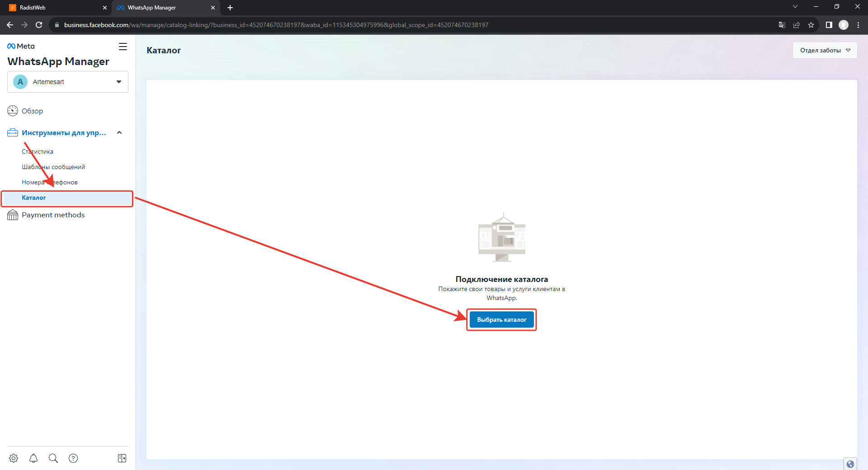The image size is (868, 470).
Task: Click the Artemesart avatar letter A
Action: 20,82
